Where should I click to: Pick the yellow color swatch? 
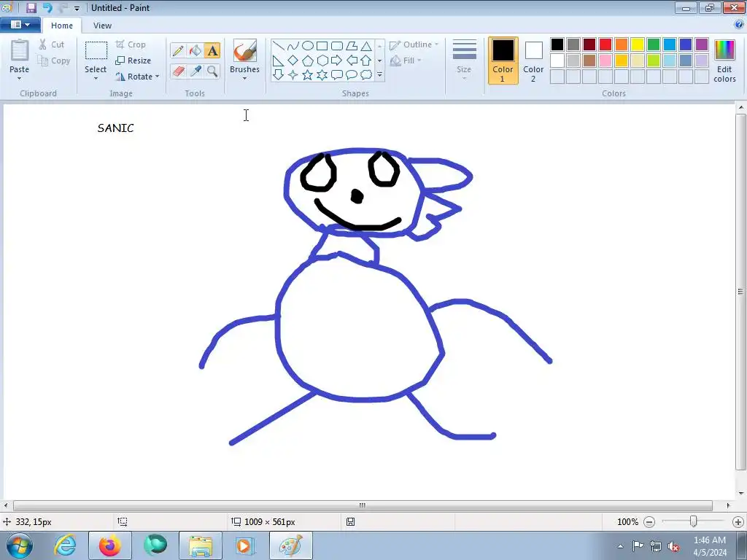click(638, 44)
